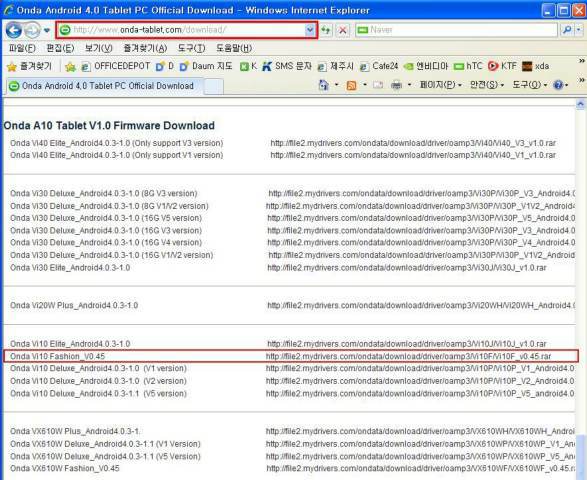This screenshot has width=587, height=480.
Task: Open the Daum 지도 favorite
Action: click(x=206, y=66)
